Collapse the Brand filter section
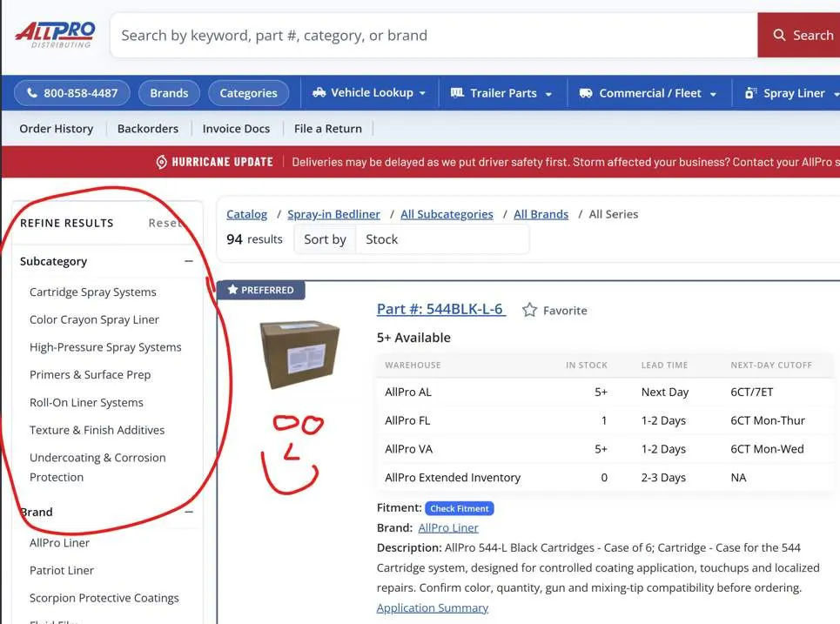 tap(189, 512)
